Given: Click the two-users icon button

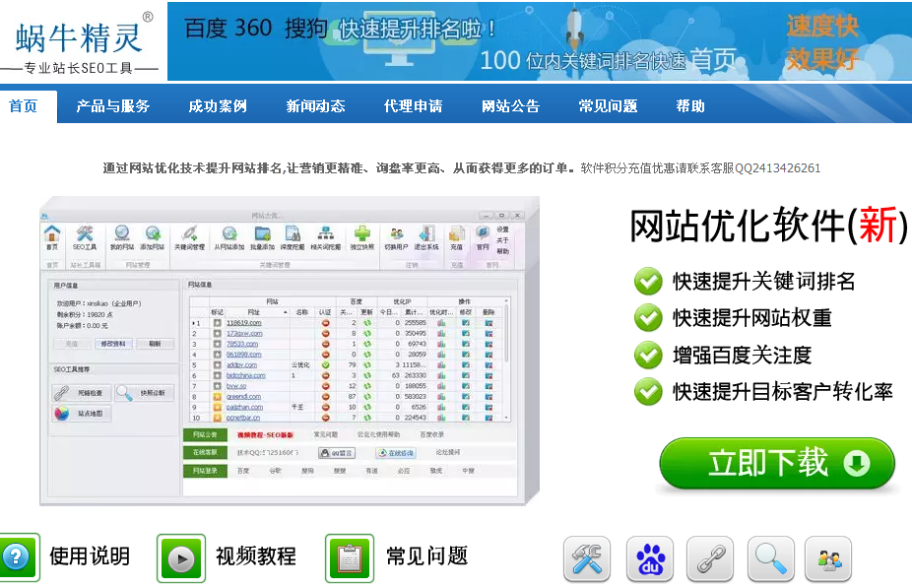Looking at the screenshot, I should pyautogui.click(x=828, y=558).
